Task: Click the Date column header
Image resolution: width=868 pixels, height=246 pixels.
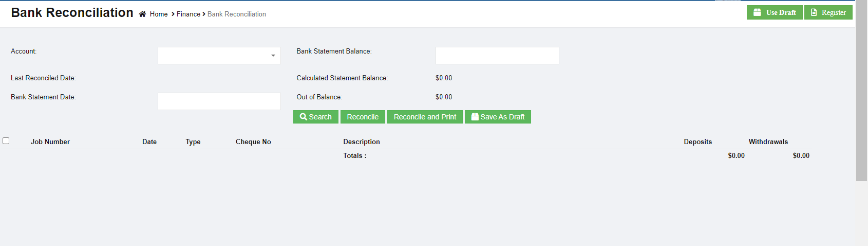Action: click(149, 142)
